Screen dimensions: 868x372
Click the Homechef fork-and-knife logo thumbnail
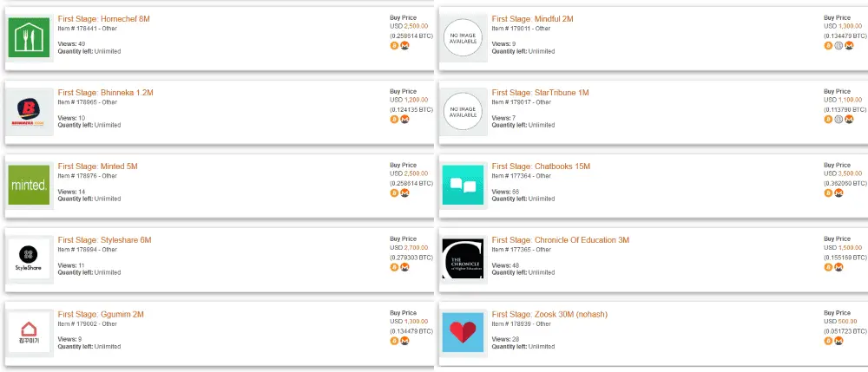[29, 37]
